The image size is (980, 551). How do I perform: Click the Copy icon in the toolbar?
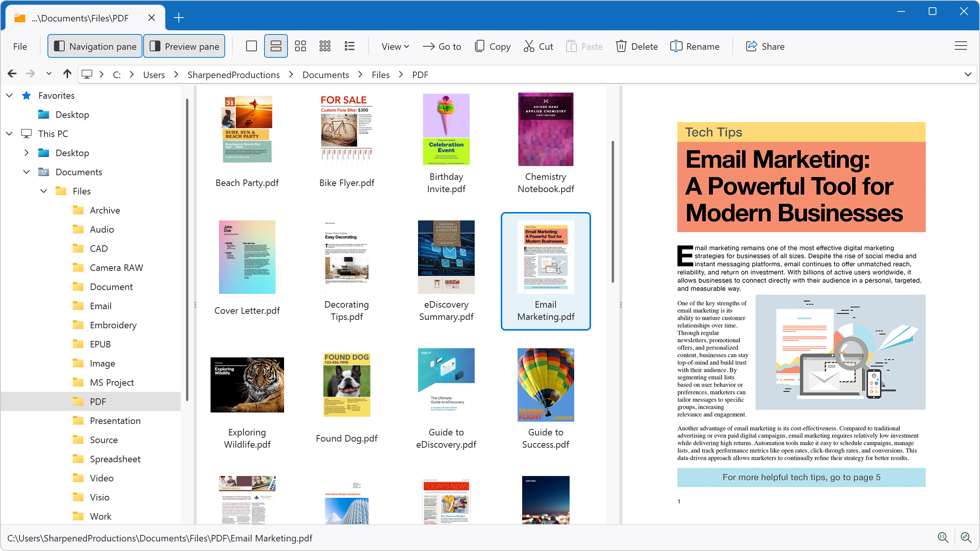pos(479,46)
